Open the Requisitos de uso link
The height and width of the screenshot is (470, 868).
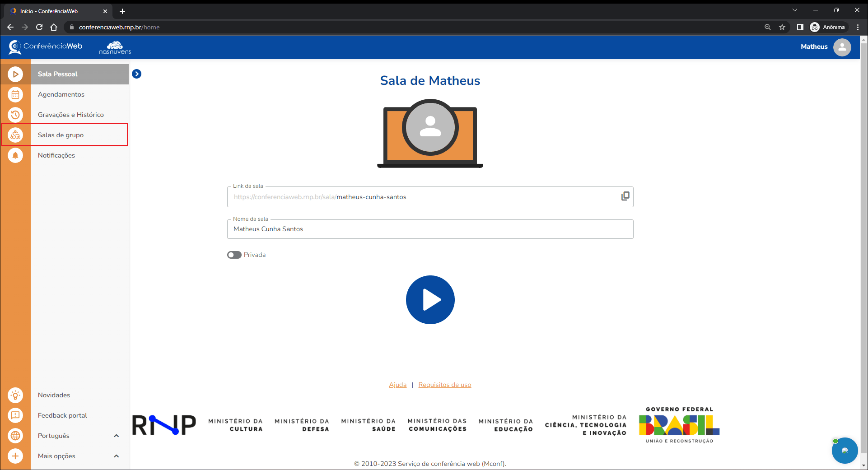coord(444,385)
